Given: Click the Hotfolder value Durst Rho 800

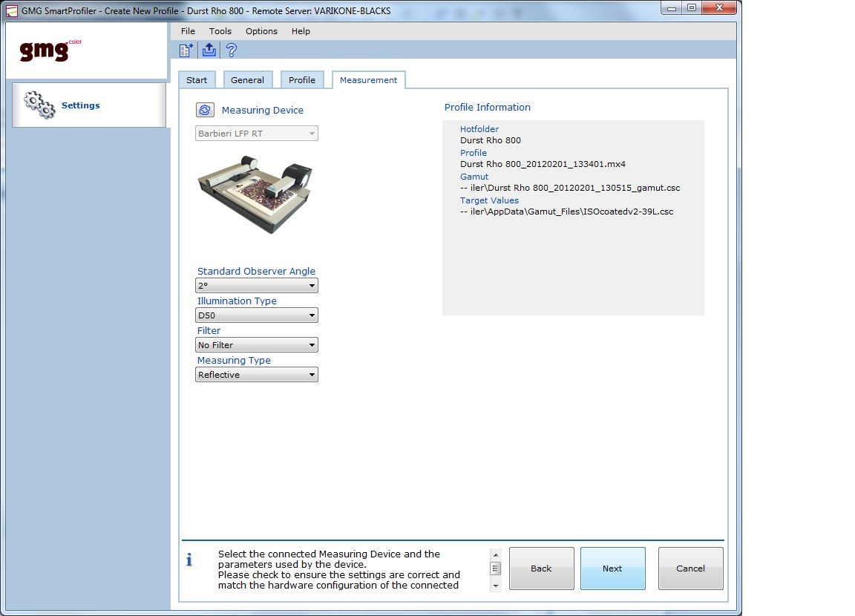Looking at the screenshot, I should click(490, 140).
